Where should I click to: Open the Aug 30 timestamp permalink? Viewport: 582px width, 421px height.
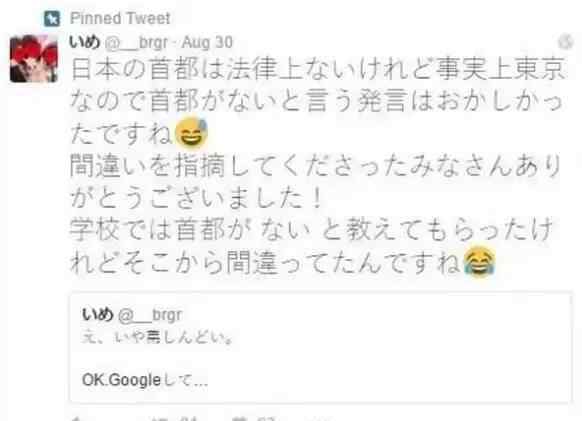pyautogui.click(x=207, y=42)
